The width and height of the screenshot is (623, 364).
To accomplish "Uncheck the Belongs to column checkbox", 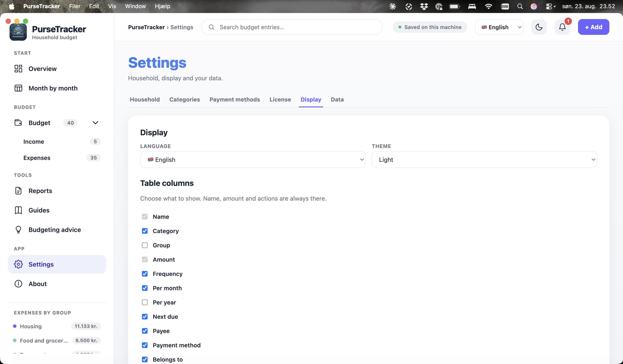I will [x=145, y=360].
